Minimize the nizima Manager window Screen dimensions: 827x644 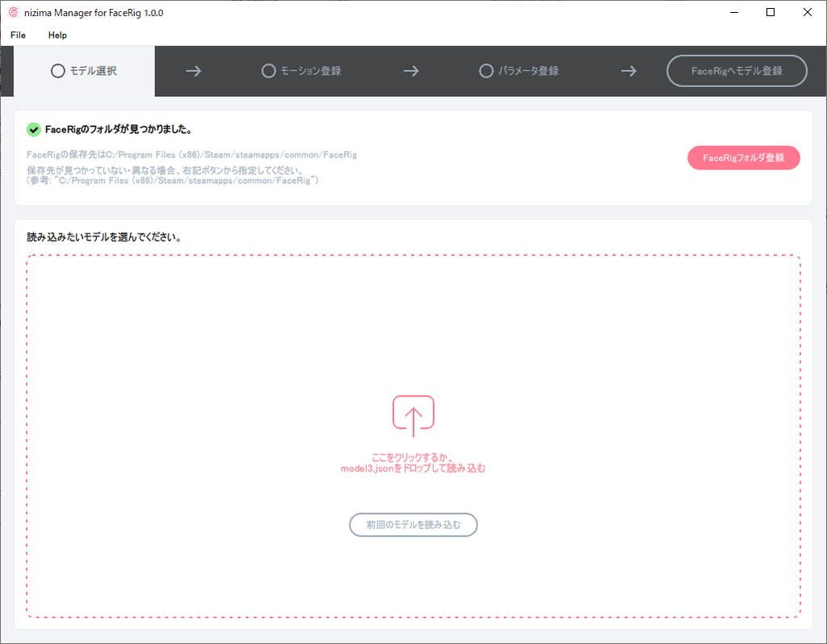point(733,13)
